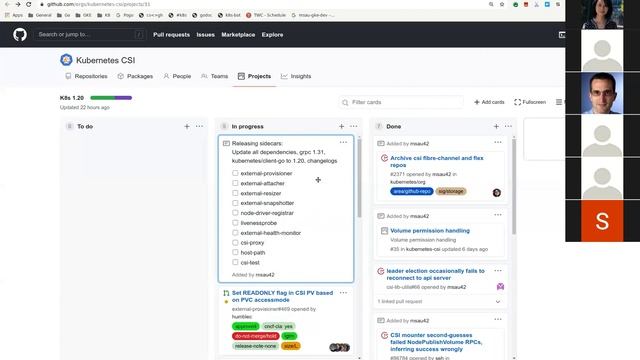Click avatar on leader election card
Screen dimensions: 640x360
(x=500, y=287)
